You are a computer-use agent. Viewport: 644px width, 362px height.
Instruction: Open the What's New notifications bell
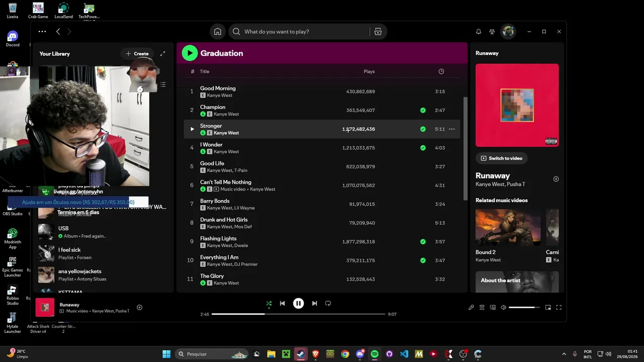(x=478, y=32)
